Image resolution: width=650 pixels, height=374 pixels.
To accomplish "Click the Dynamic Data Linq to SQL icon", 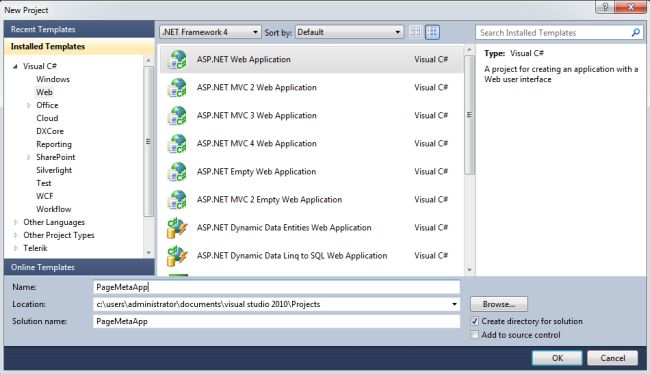I will pos(177,256).
